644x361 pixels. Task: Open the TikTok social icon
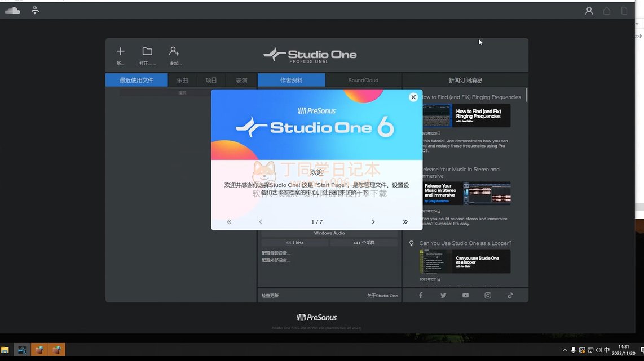coord(510,296)
